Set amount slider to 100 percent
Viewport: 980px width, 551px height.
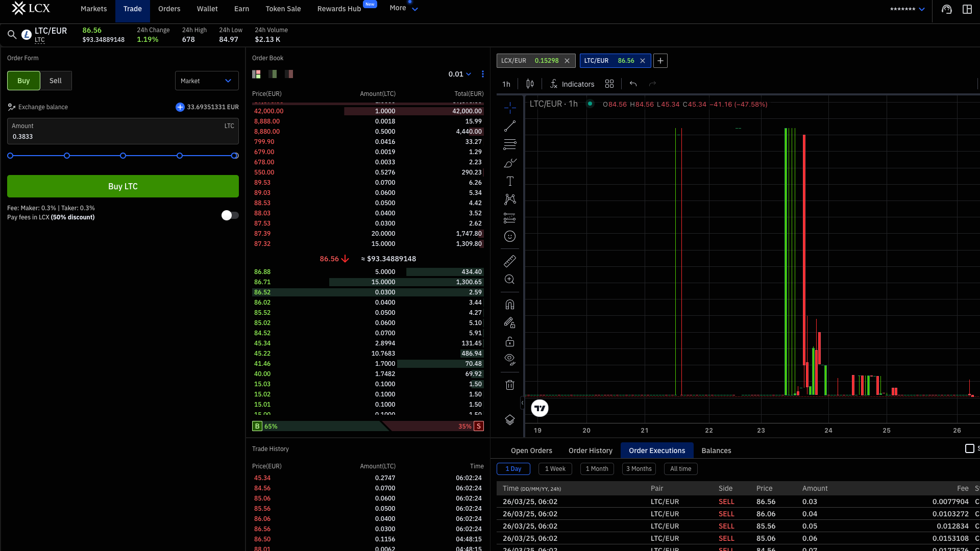235,156
